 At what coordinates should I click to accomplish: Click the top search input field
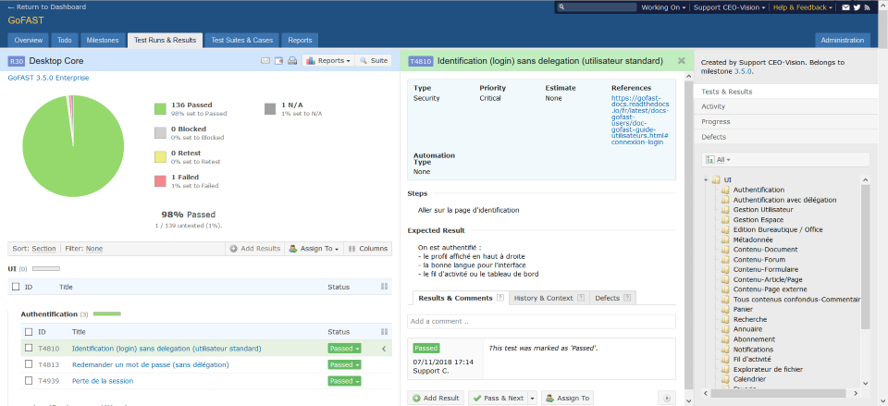(601, 7)
